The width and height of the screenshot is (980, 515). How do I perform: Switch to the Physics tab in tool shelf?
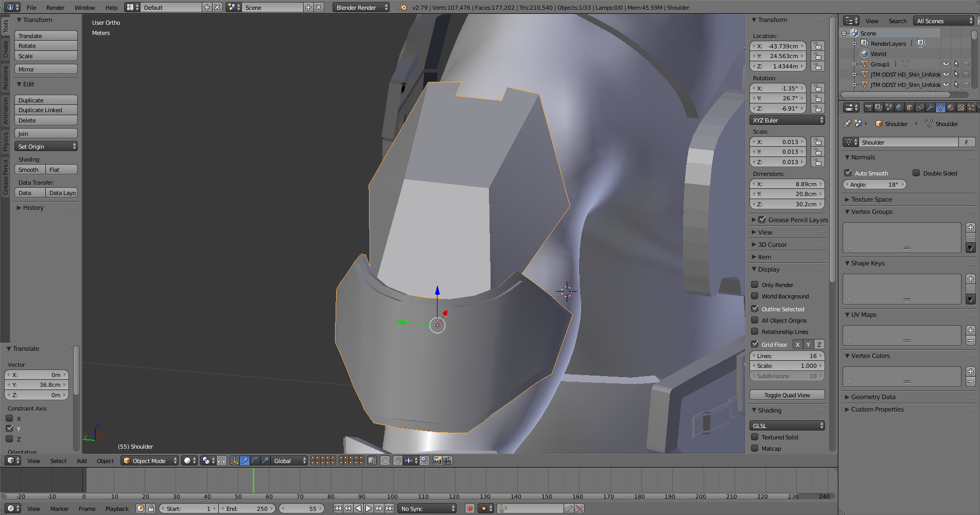(x=6, y=142)
